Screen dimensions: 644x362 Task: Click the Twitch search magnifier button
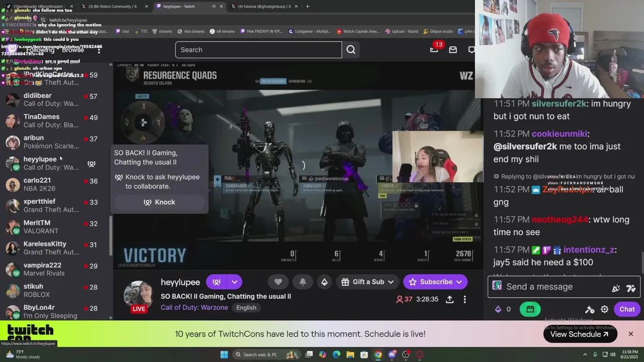(x=351, y=50)
